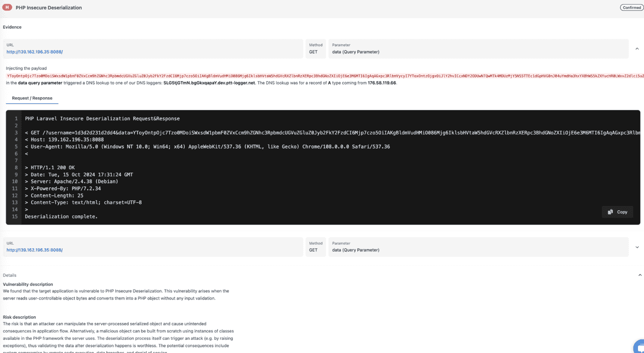
Task: Collapse the top Evidence card with its chevron
Action: (x=638, y=48)
